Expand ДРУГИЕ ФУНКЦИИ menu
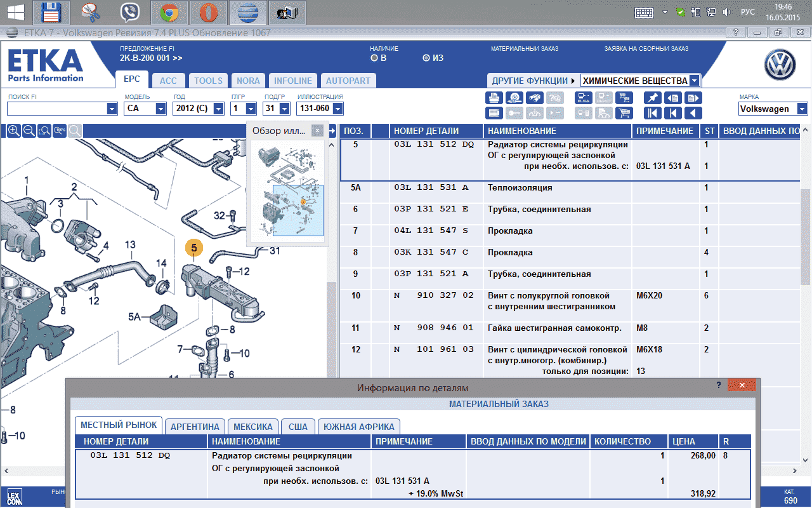 coord(533,81)
